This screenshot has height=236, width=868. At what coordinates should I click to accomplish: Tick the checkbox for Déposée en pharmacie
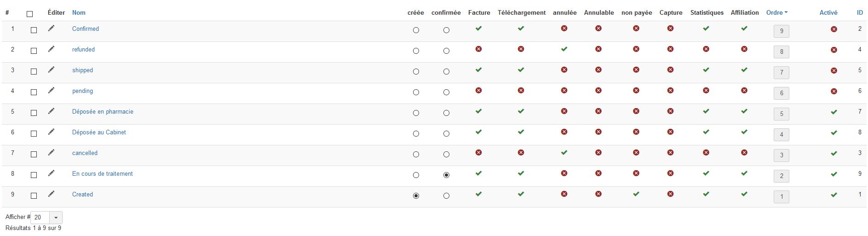tap(34, 113)
